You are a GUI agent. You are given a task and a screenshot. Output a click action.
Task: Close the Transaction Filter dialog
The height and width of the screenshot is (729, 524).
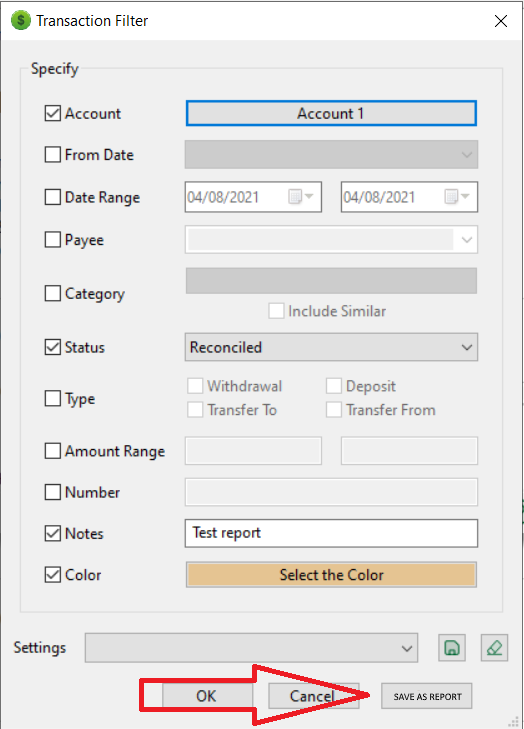click(501, 21)
